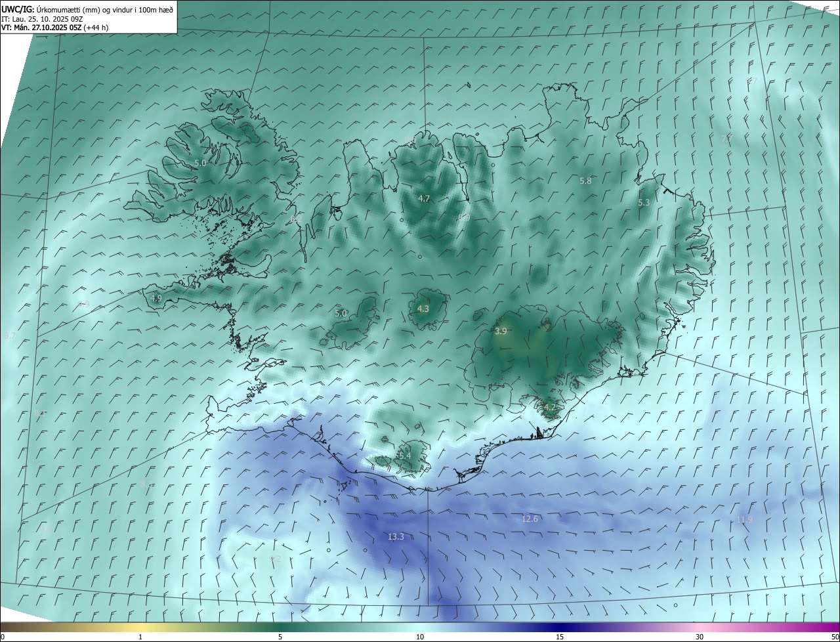Click the 11.9 value on the map

click(x=744, y=520)
